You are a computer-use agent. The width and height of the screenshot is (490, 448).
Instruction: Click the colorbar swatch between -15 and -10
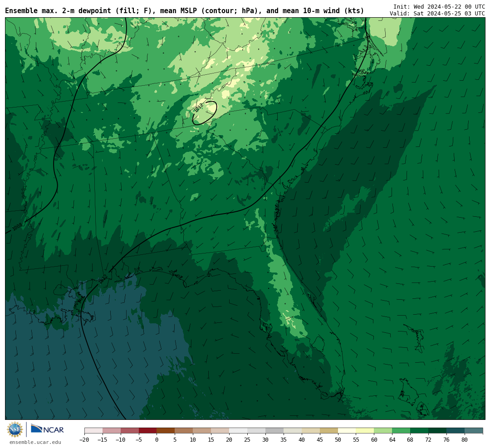[x=112, y=431]
